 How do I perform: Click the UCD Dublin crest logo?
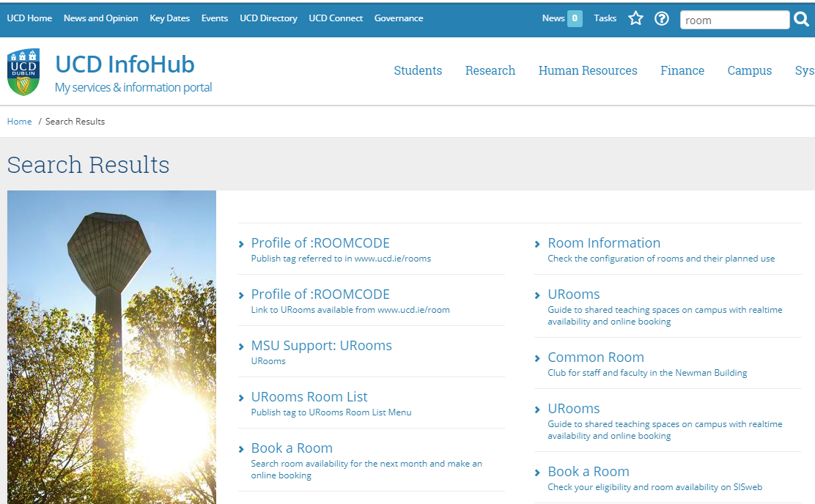[23, 73]
